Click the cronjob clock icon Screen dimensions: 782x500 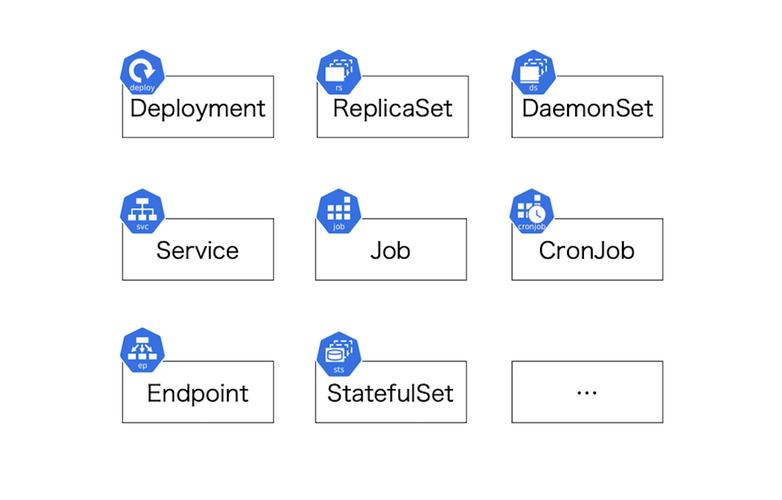(532, 211)
